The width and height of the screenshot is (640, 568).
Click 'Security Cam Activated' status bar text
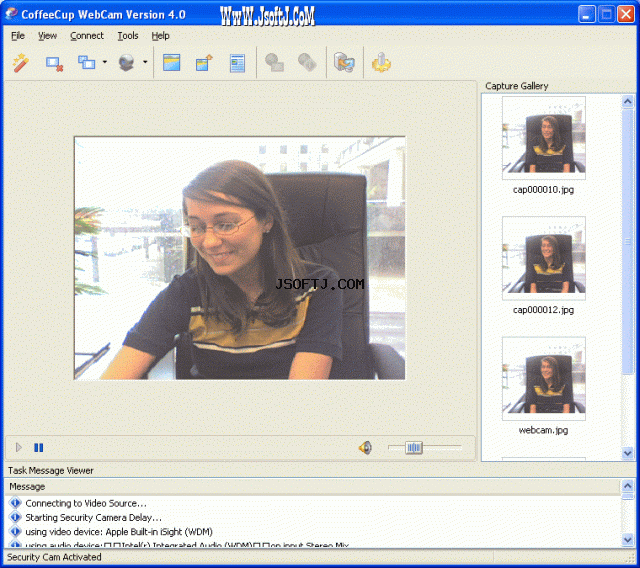54,557
